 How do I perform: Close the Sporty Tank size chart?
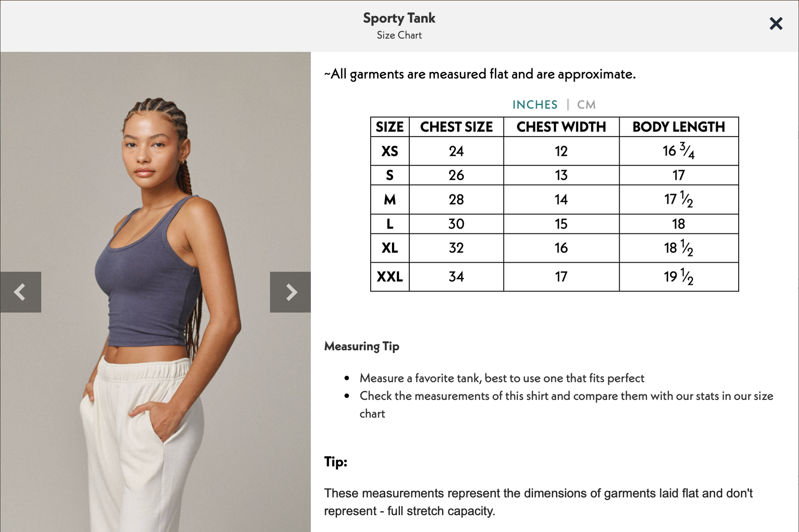pyautogui.click(x=775, y=24)
